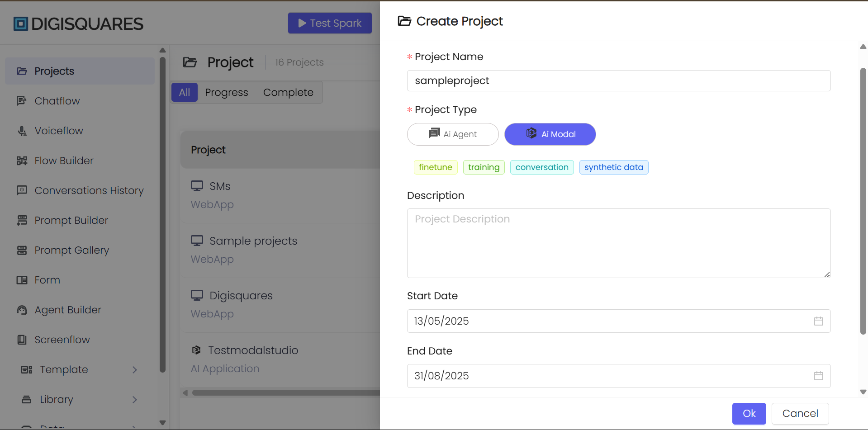Open the SMs project row

pyautogui.click(x=280, y=195)
